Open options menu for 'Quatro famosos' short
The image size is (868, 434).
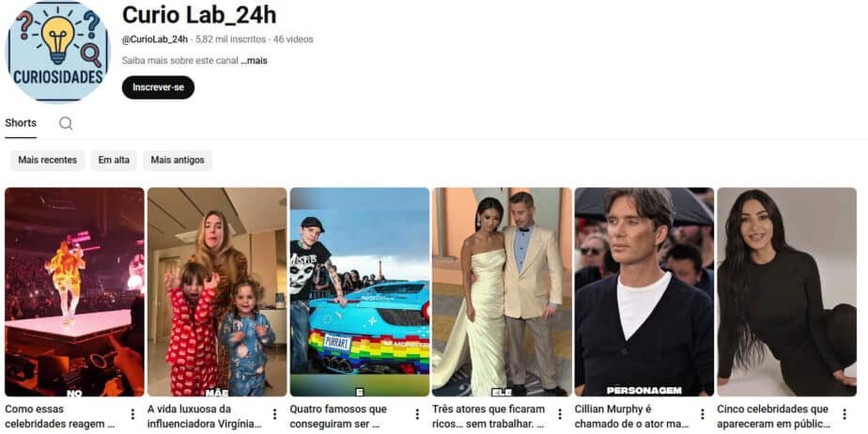[x=417, y=414]
